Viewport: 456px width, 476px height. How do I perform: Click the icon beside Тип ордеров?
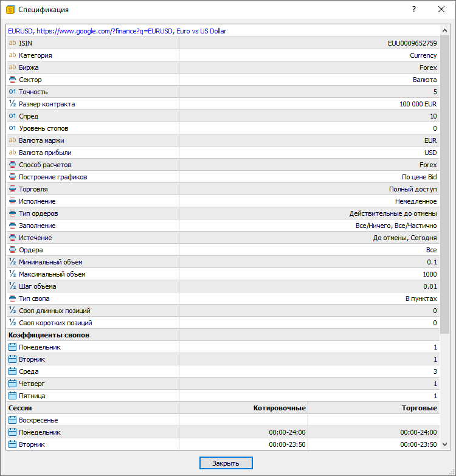[x=12, y=213]
